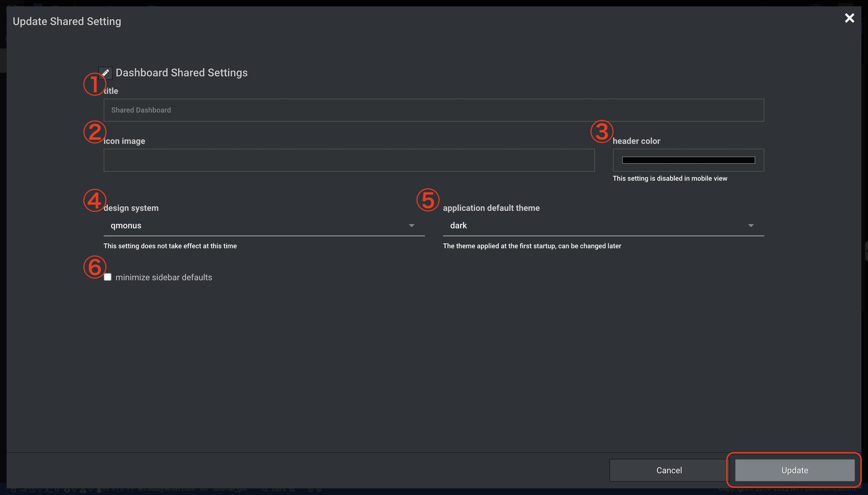868x495 pixels.
Task: Click the Cancel button
Action: click(x=669, y=470)
